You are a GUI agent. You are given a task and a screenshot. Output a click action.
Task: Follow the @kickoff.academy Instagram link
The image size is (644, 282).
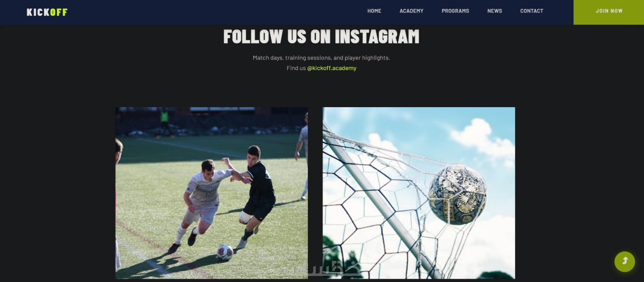pyautogui.click(x=332, y=68)
